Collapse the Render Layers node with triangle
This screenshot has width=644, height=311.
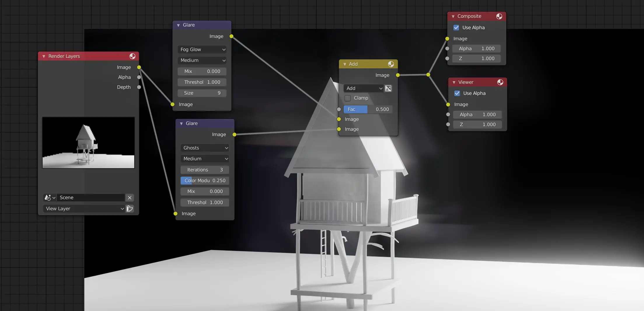[44, 56]
